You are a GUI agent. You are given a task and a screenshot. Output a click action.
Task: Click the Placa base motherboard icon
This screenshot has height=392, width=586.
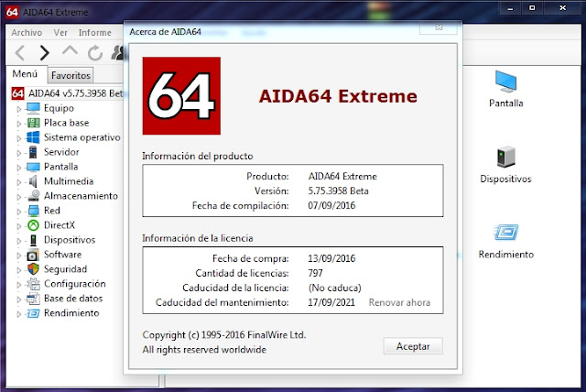(x=33, y=123)
